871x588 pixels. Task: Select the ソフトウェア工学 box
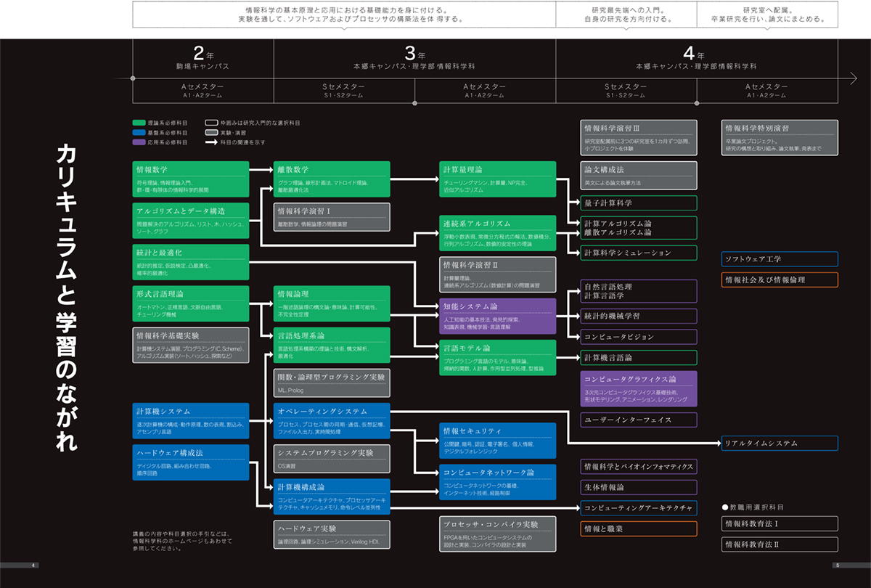click(780, 258)
